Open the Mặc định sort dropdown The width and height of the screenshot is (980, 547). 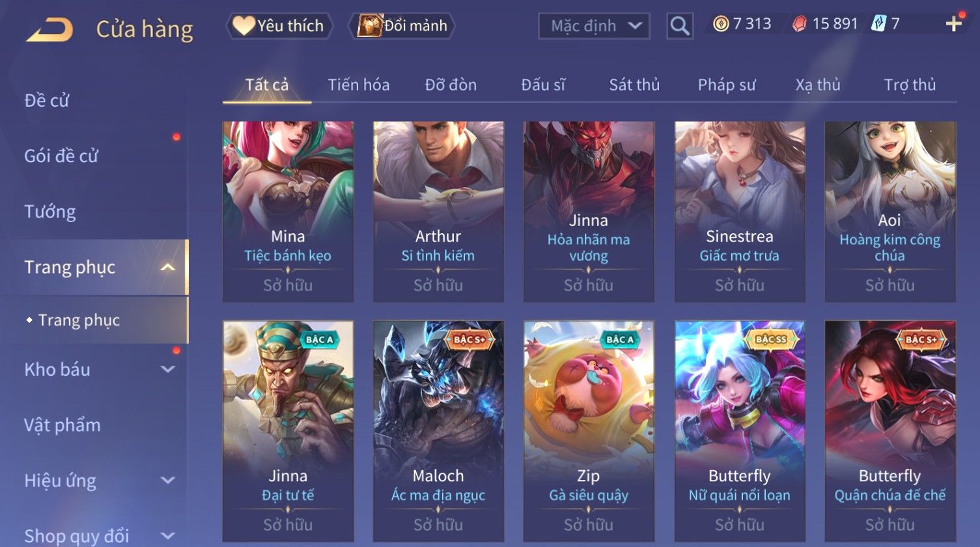pyautogui.click(x=594, y=26)
